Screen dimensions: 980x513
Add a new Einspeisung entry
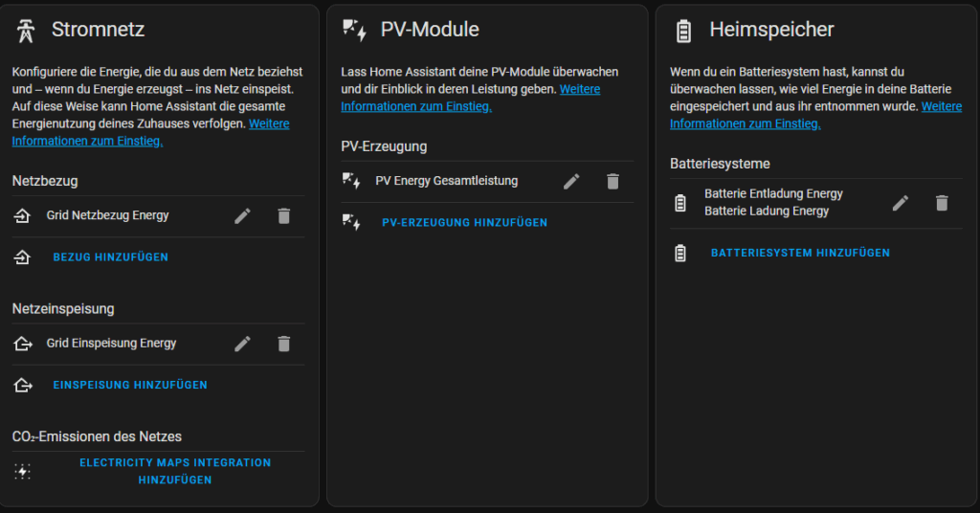130,385
